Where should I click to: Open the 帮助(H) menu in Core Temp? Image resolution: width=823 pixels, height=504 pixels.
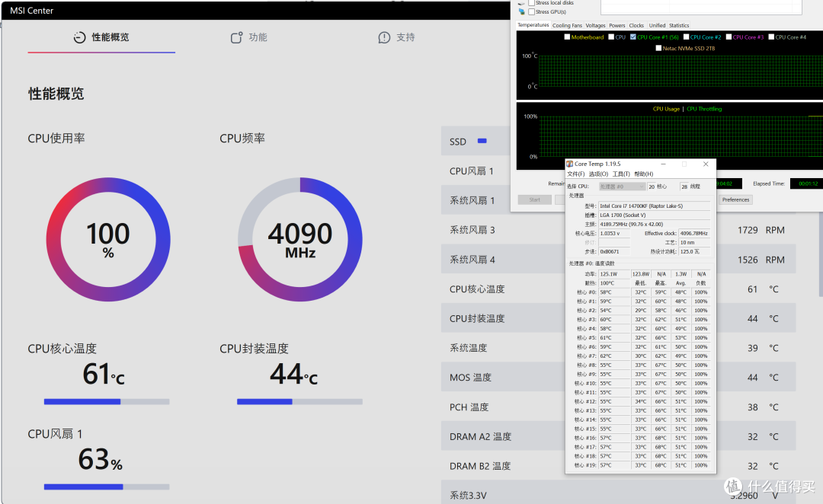pyautogui.click(x=643, y=174)
